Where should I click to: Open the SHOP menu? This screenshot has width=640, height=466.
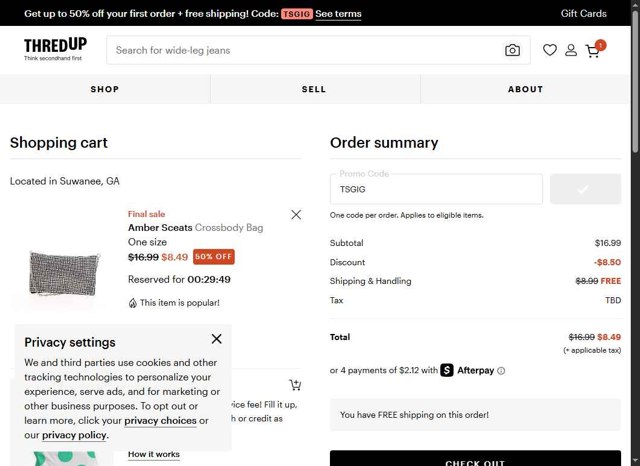(105, 89)
